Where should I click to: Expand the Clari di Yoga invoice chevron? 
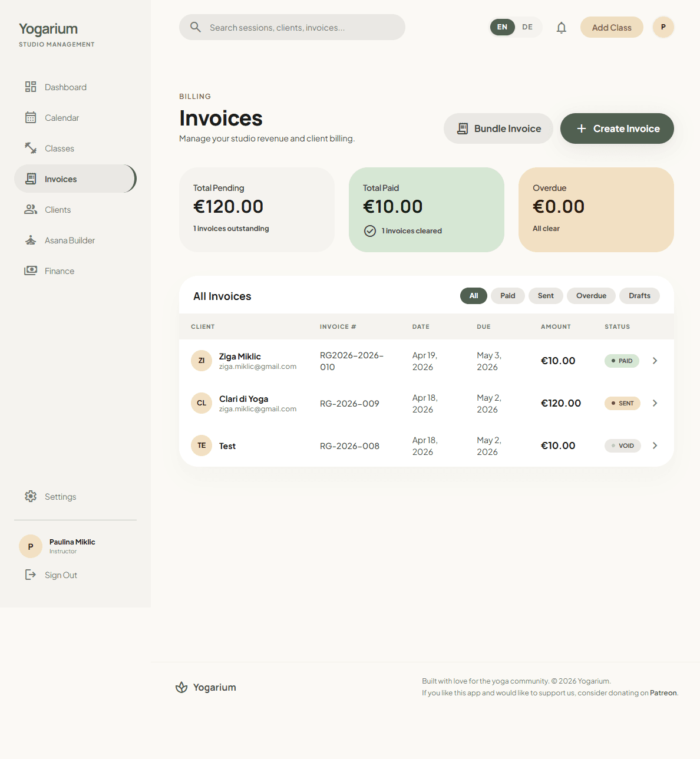[x=655, y=403]
